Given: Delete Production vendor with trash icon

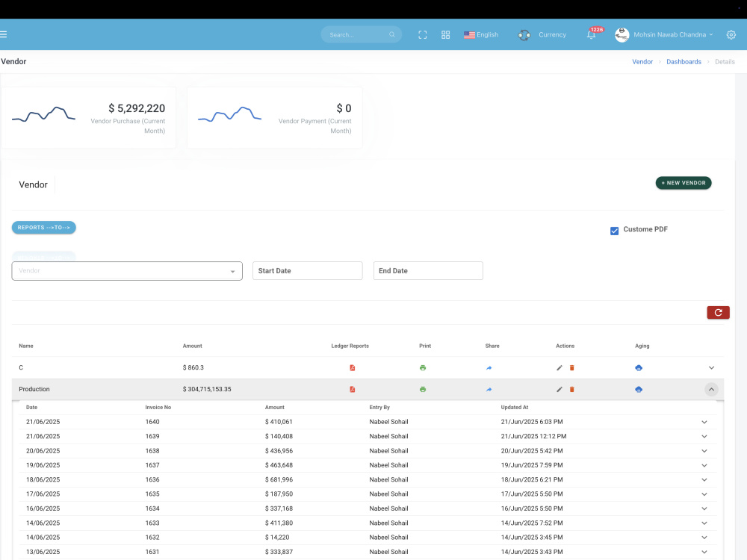Looking at the screenshot, I should [571, 390].
